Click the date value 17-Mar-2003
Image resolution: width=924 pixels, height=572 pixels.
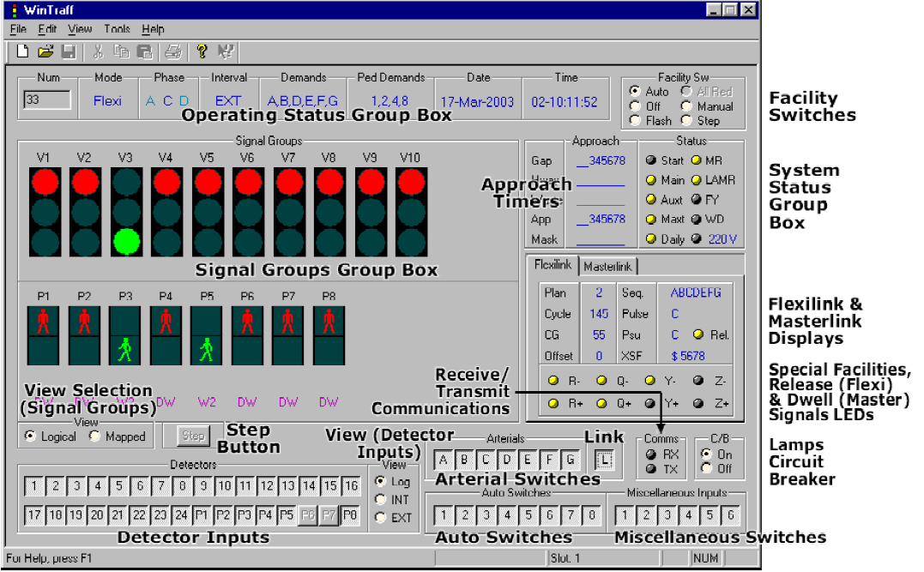pyautogui.click(x=477, y=102)
